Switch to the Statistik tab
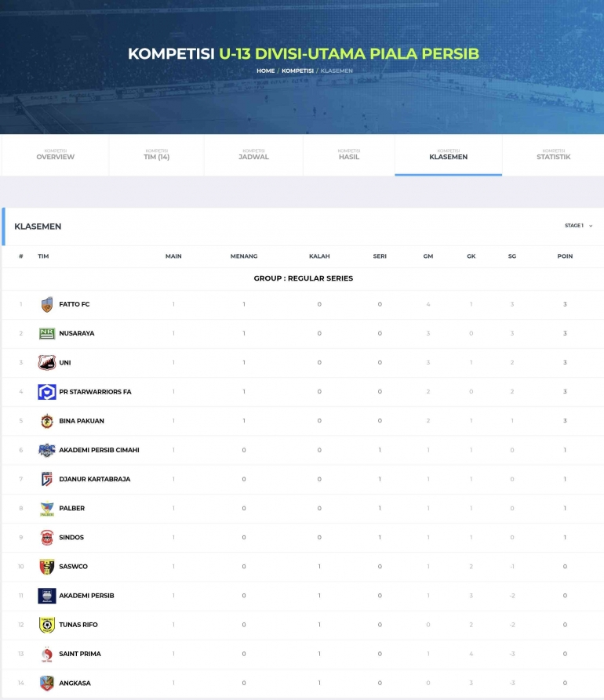Image resolution: width=604 pixels, height=700 pixels. 553,155
